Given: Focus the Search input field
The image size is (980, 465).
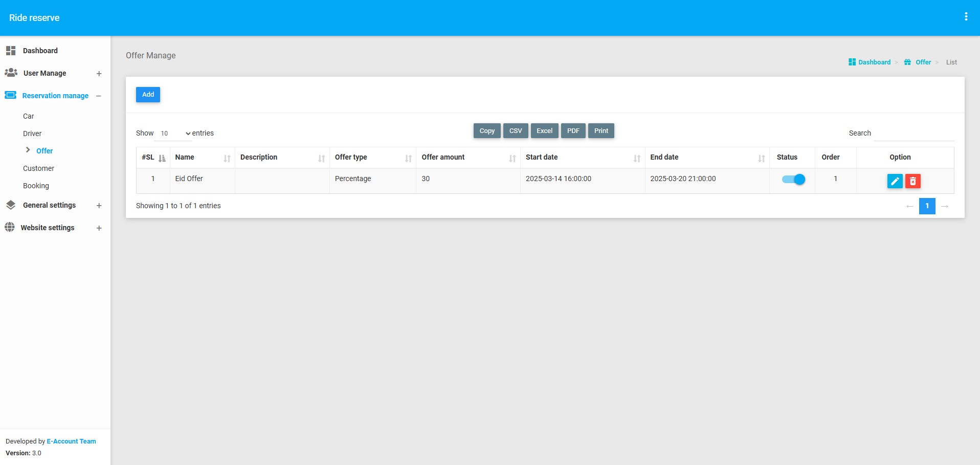Looking at the screenshot, I should 914,134.
